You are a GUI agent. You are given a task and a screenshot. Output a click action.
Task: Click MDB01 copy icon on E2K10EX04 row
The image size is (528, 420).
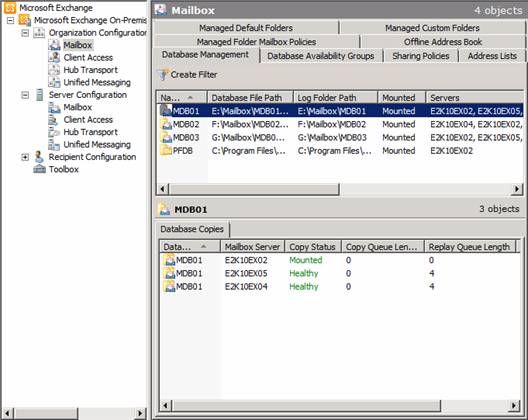pos(169,286)
